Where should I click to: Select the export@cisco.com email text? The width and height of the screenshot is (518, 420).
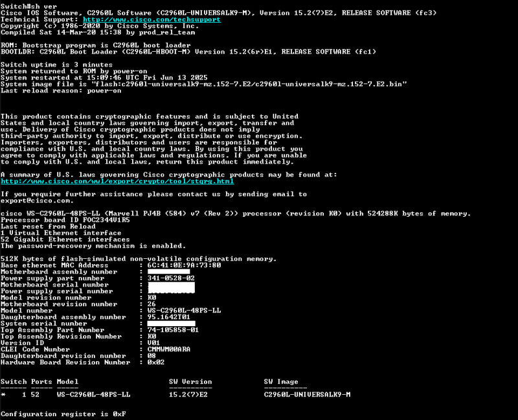pyautogui.click(x=37, y=201)
